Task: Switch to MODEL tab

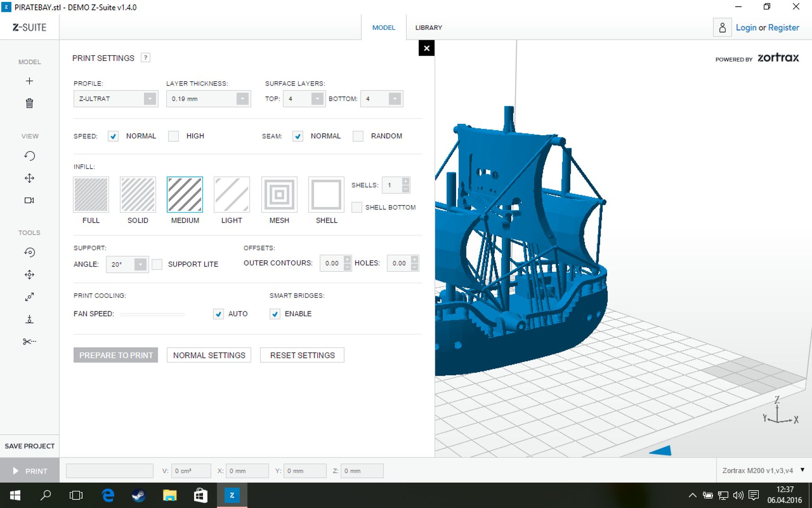Action: pos(383,27)
